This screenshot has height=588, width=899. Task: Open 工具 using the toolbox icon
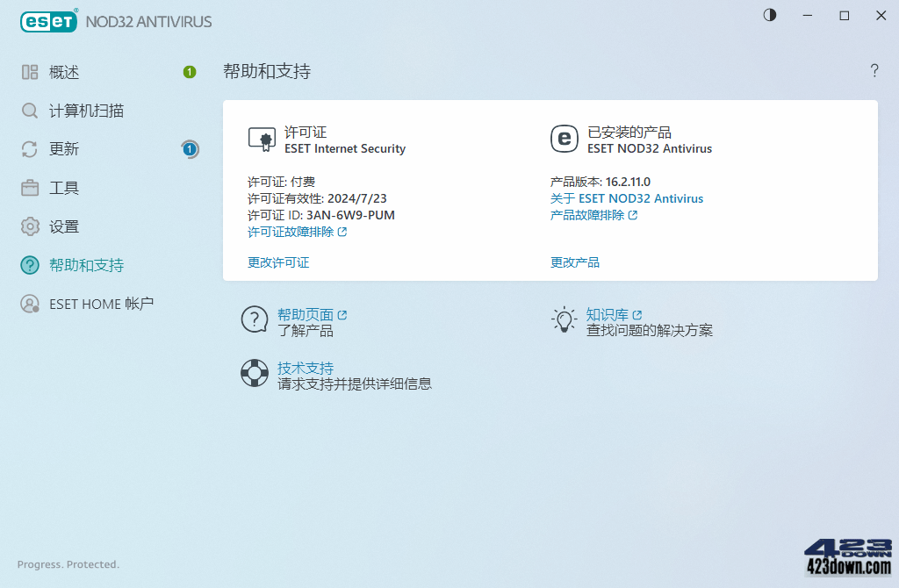29,187
